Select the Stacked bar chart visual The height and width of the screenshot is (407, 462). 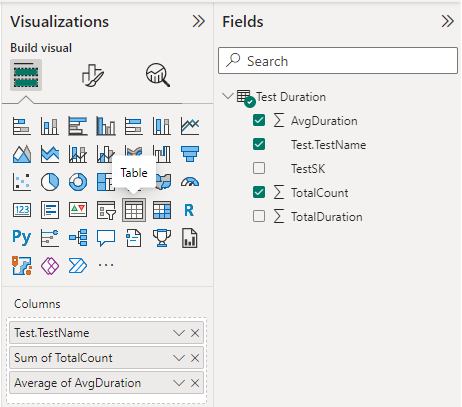22,126
